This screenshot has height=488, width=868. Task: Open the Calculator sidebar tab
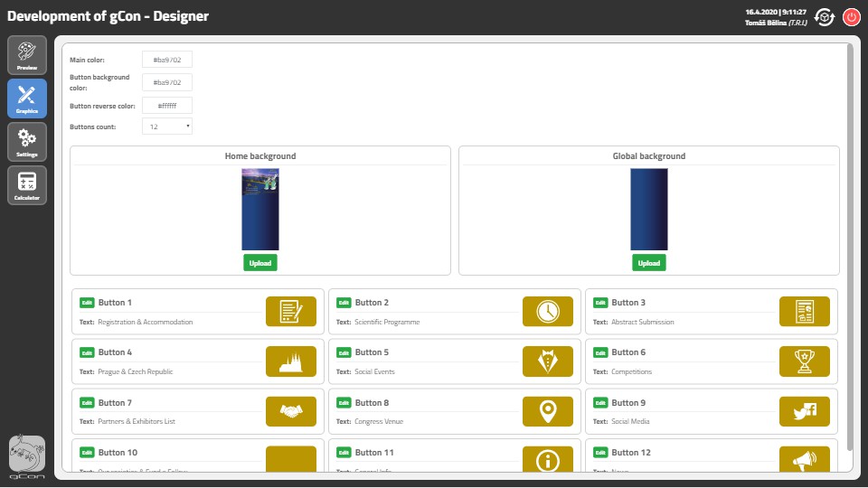[x=27, y=185]
